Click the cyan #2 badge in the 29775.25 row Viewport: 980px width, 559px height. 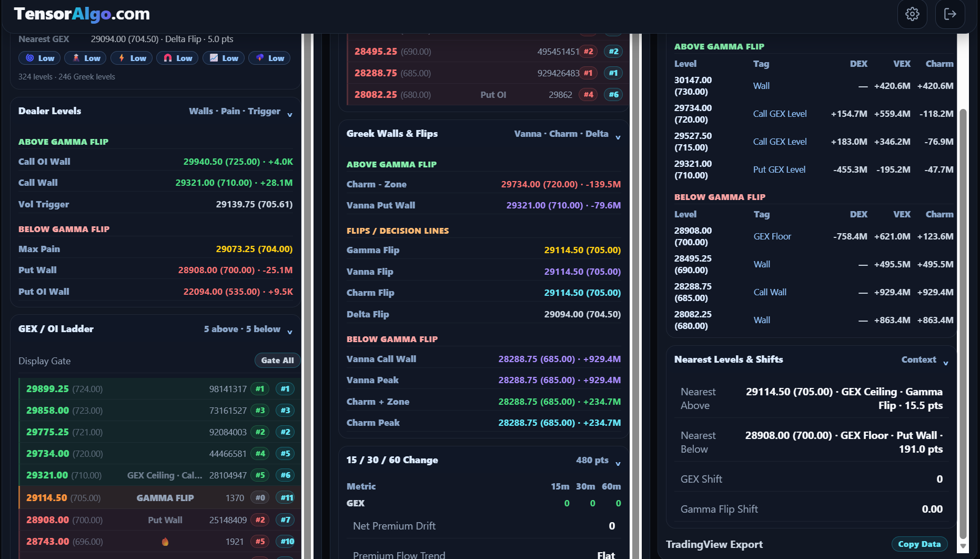pos(285,432)
